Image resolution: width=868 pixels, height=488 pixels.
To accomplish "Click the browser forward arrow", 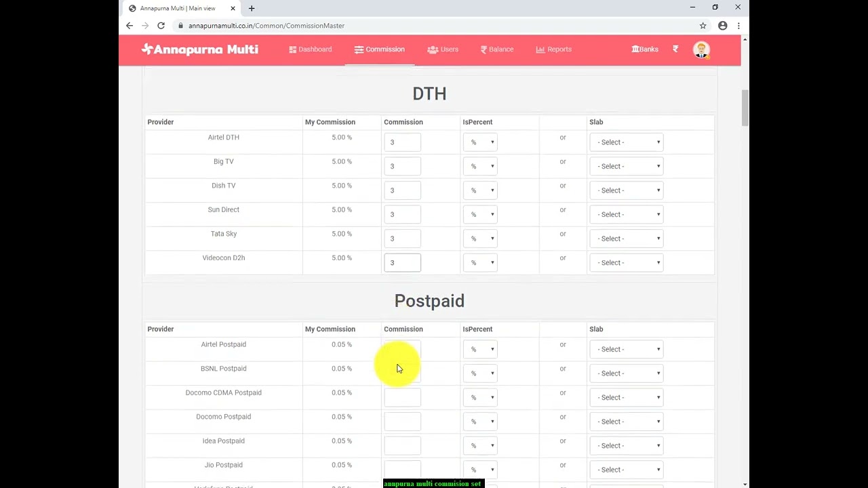I will pos(145,26).
